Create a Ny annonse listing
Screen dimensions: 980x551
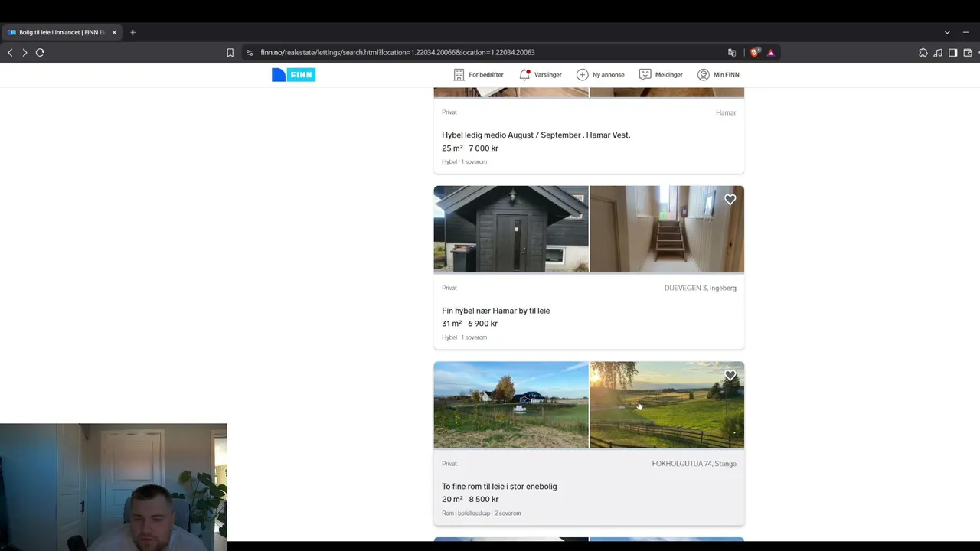coord(600,74)
